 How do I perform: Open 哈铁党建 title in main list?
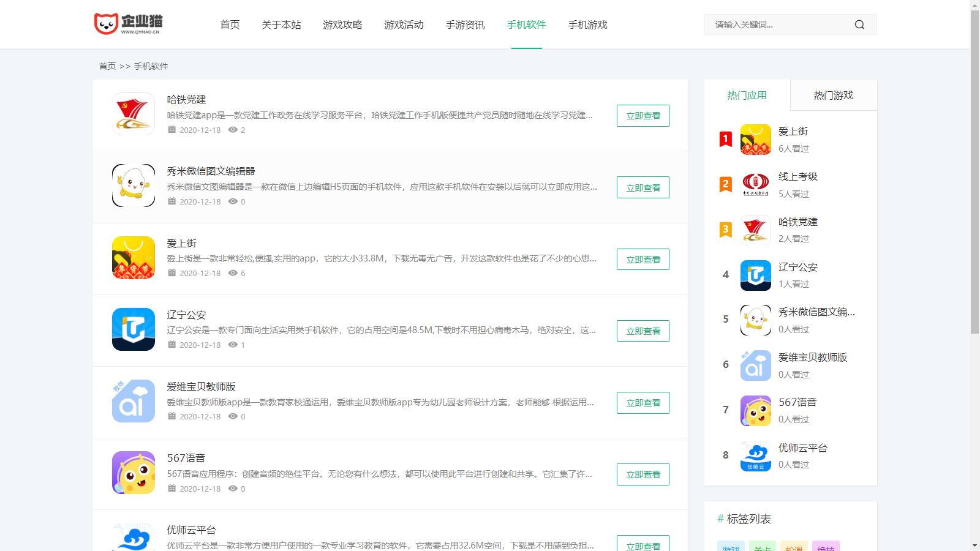(186, 99)
